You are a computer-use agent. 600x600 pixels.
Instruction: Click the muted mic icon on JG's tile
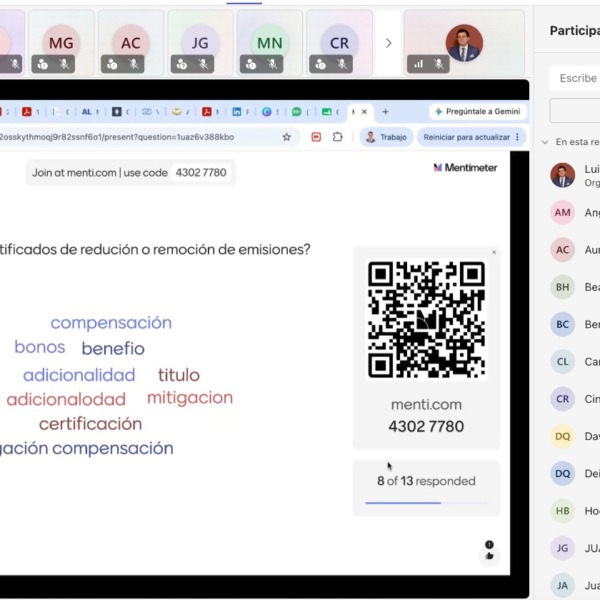pyautogui.click(x=203, y=64)
